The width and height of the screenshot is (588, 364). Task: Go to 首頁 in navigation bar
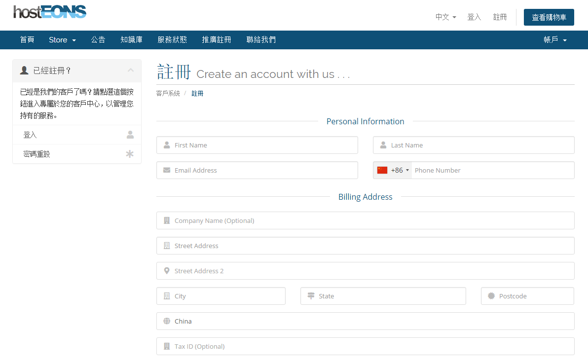point(27,40)
